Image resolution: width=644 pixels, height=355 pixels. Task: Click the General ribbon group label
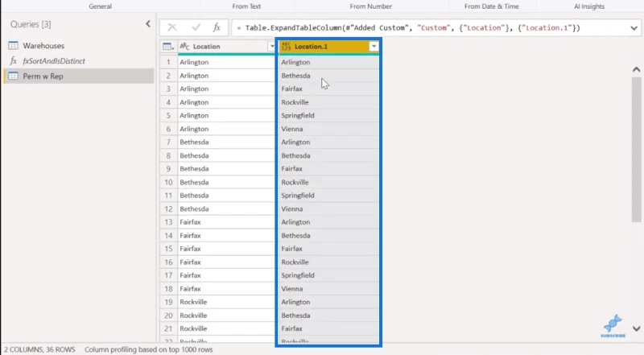(100, 6)
